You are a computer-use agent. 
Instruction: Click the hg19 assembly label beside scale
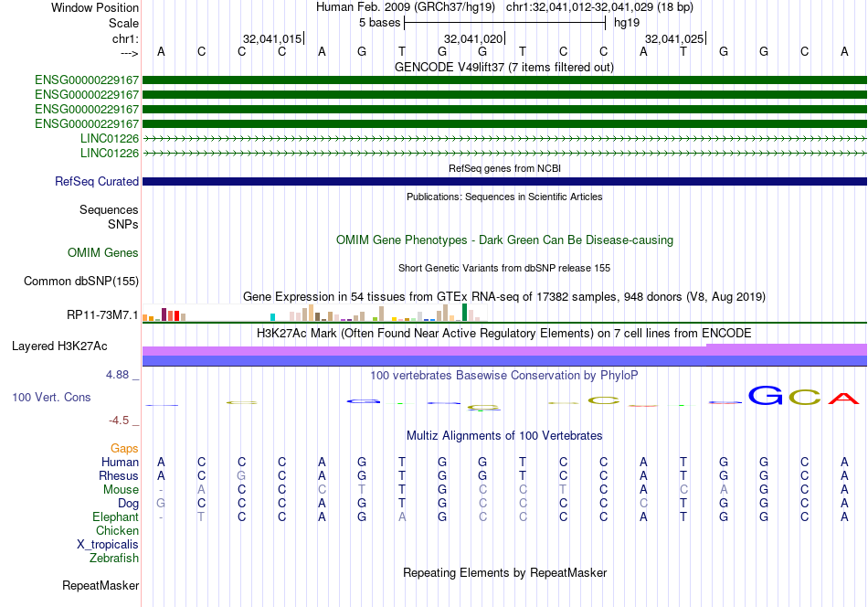(x=627, y=23)
